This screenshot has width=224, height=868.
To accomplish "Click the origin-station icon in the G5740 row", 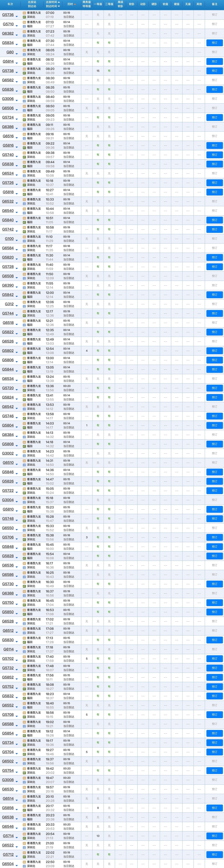I will click(24, 153).
